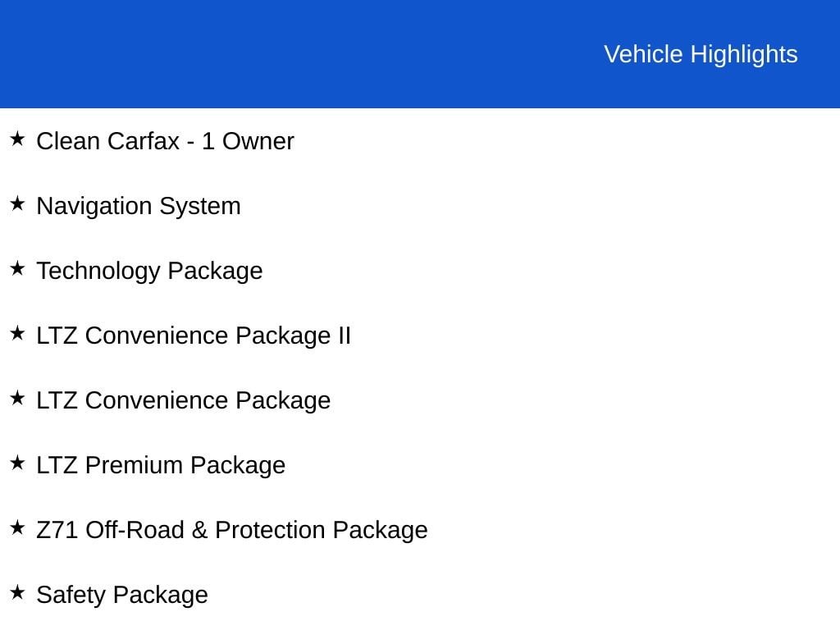Viewport: 840px width, 630px height.
Task: Select the Technology Package highlight
Action: coord(149,272)
